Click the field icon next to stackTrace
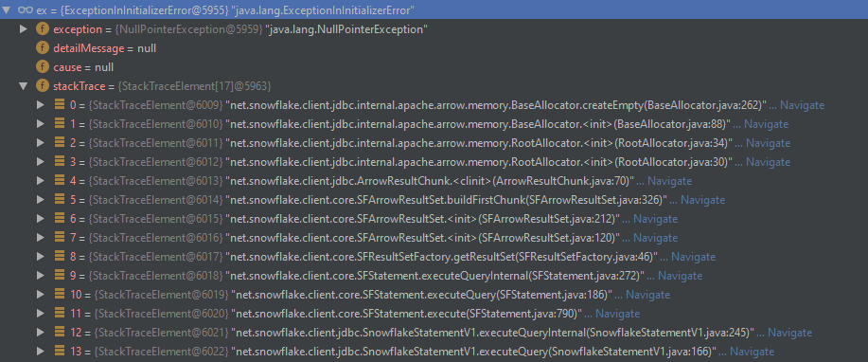The image size is (868, 362). pos(43,86)
